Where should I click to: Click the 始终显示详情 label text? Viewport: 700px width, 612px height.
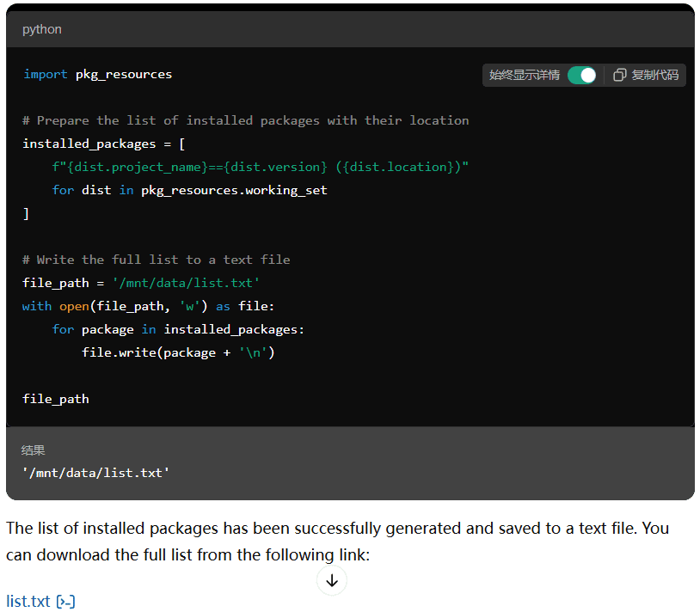point(524,75)
